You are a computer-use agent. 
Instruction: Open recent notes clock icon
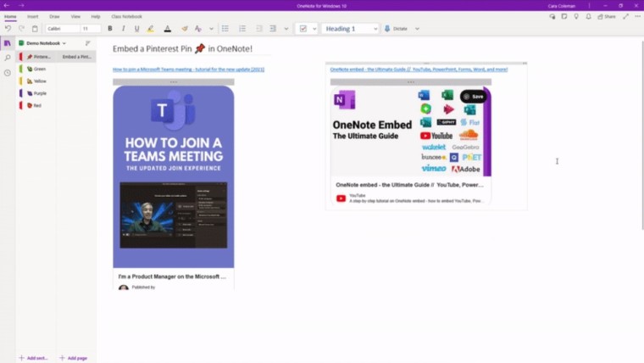click(8, 73)
